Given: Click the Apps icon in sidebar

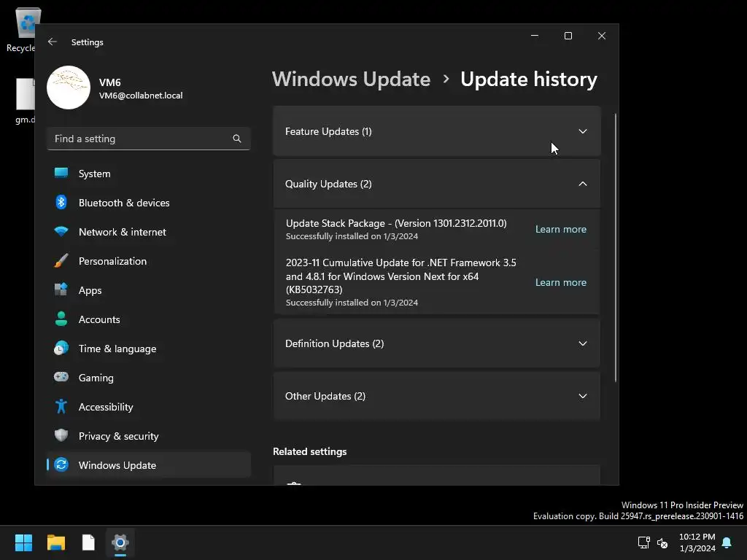Looking at the screenshot, I should pos(61,289).
